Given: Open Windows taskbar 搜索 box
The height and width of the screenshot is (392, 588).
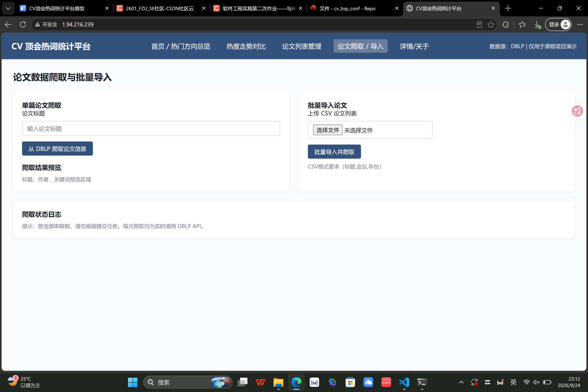Looking at the screenshot, I should pos(187,382).
